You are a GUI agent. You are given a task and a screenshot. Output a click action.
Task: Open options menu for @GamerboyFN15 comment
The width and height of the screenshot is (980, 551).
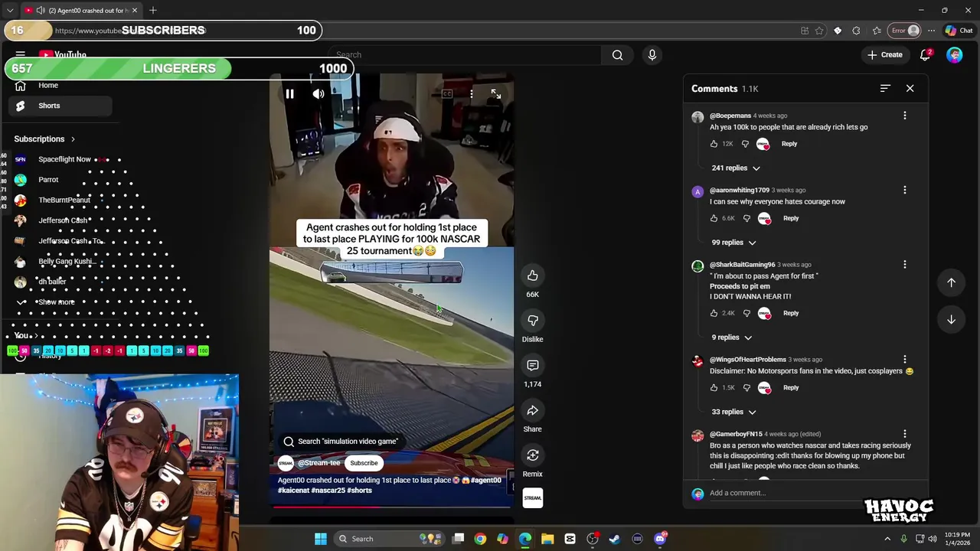click(x=905, y=435)
